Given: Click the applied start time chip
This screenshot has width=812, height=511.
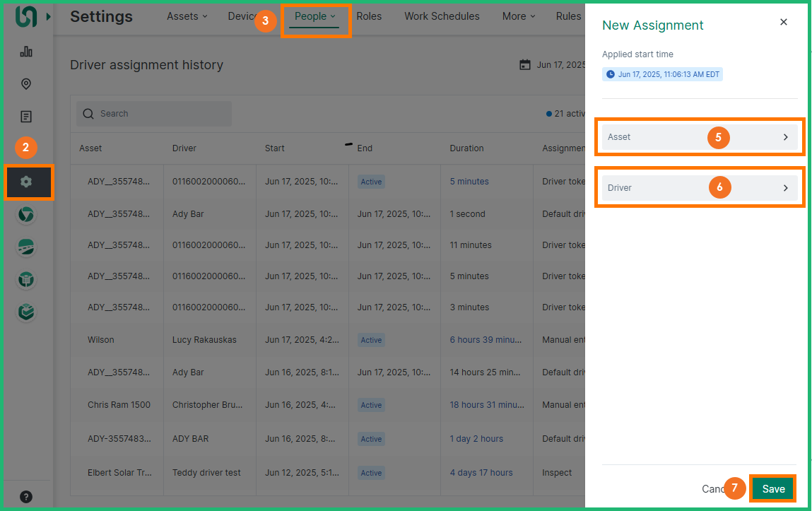Looking at the screenshot, I should pos(662,74).
